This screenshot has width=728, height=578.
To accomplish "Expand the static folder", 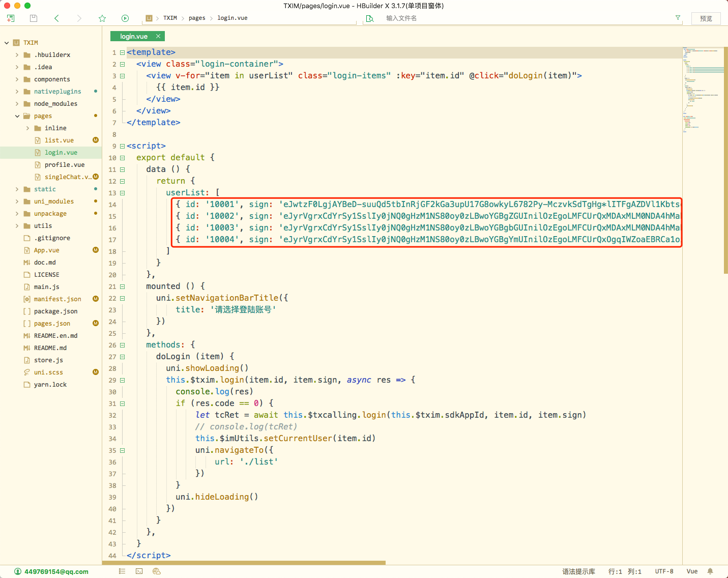I will coord(17,189).
